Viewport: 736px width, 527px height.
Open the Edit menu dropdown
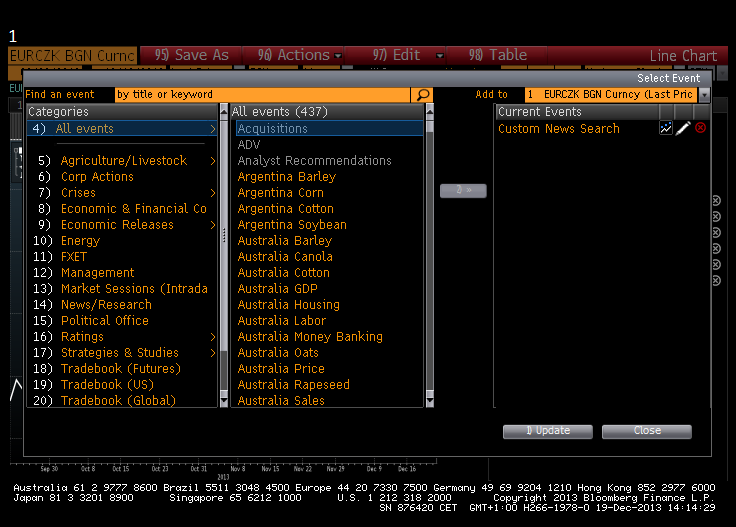(x=439, y=55)
